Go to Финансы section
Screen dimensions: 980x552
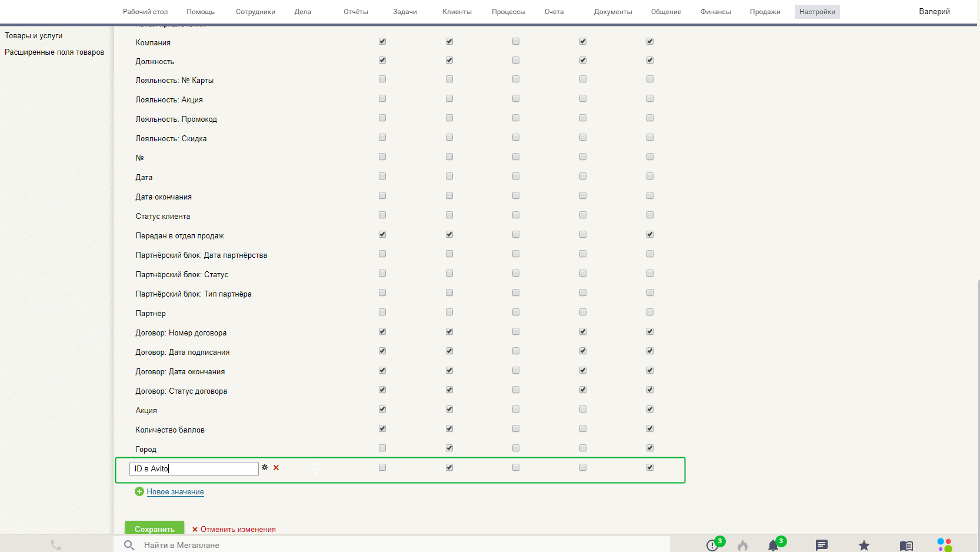tap(716, 12)
